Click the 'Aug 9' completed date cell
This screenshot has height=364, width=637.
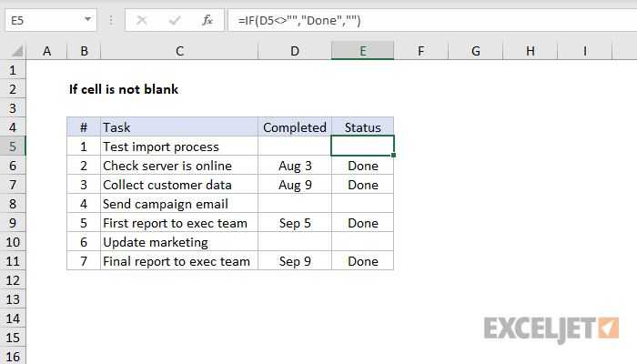[295, 185]
